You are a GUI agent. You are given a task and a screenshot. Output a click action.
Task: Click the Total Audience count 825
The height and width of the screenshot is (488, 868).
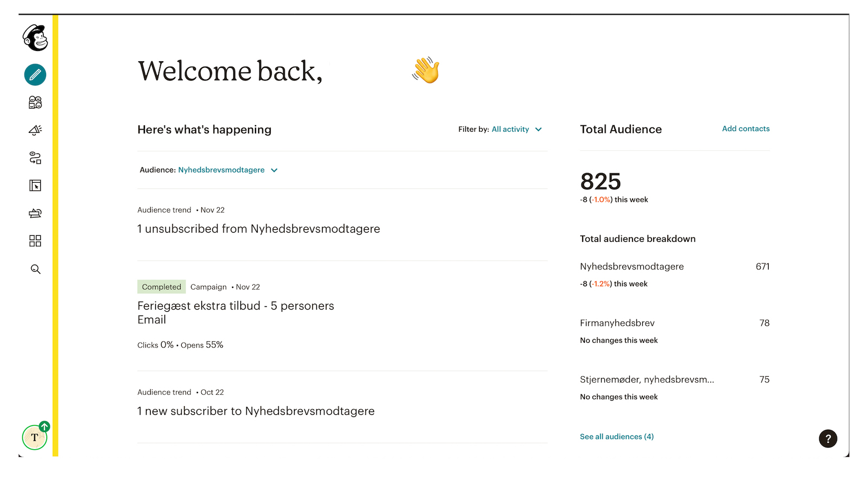[600, 182]
